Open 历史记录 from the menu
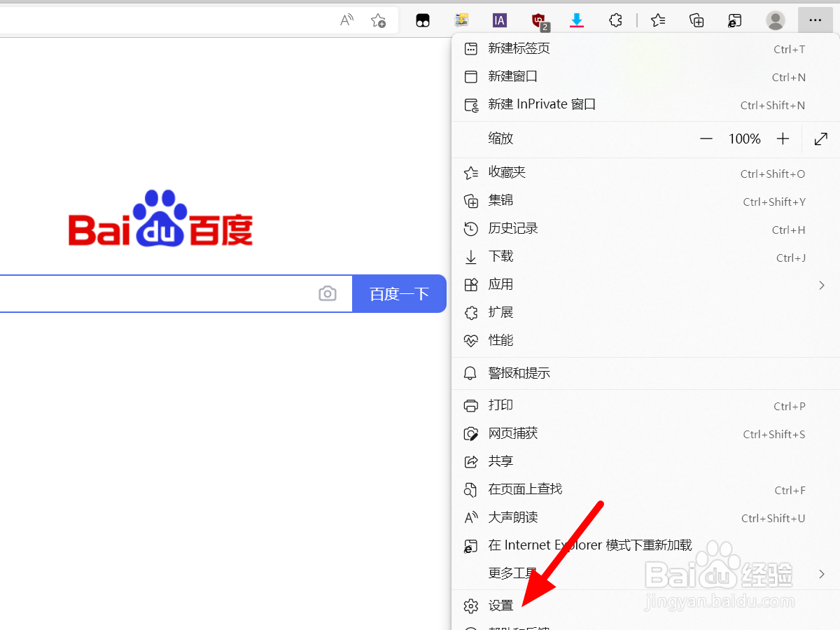 point(645,228)
